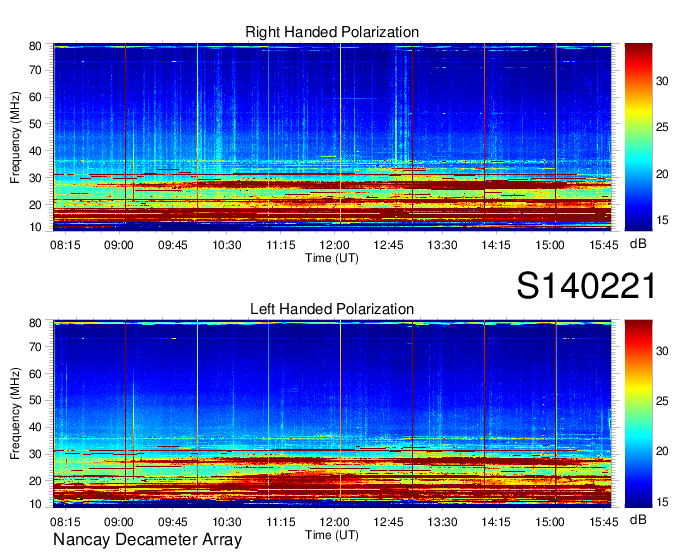This screenshot has width=680, height=552.
Task: Click the "40" frequency tick on the top plot
Action: point(35,151)
